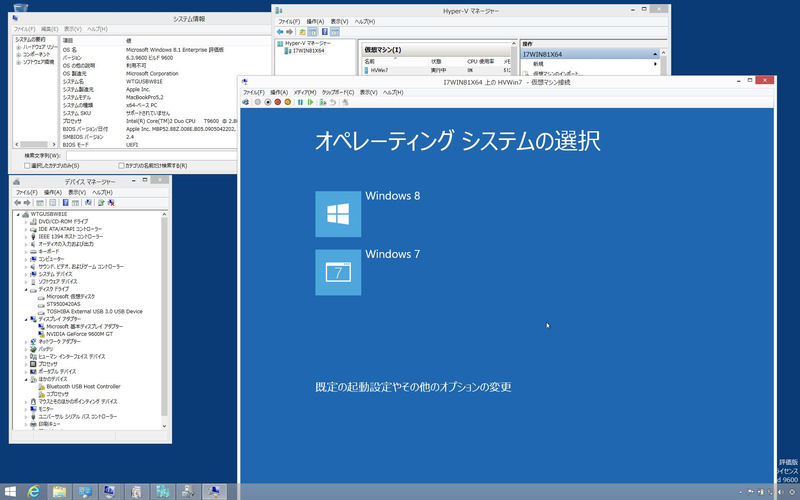This screenshot has width=800, height=500.
Task: Open 表示(V) menu in Hyper-V Manager
Action: tap(339, 21)
